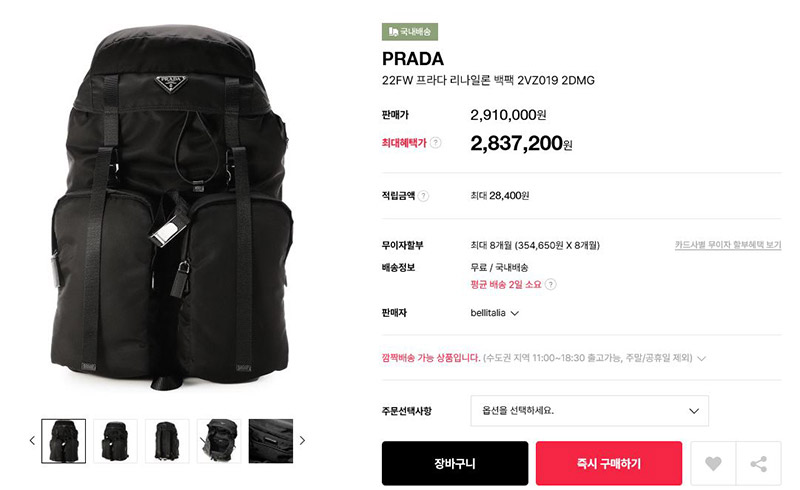800x490 pixels.
Task: Open help icon beside 적립금액
Action: click(423, 196)
